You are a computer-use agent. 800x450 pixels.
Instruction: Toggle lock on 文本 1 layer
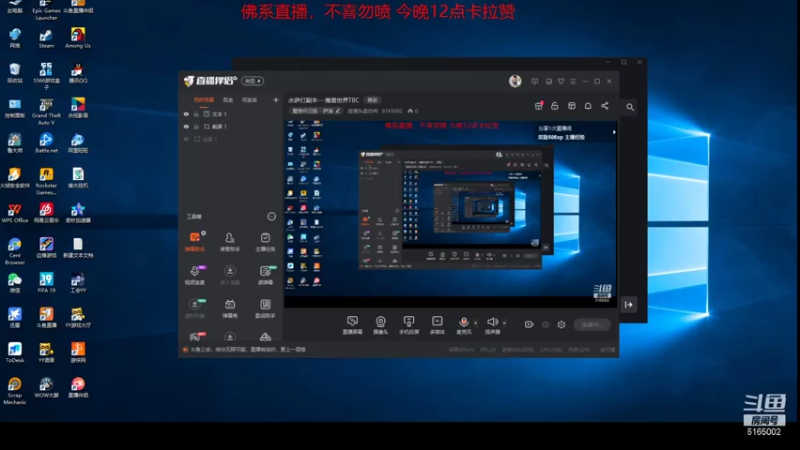click(x=196, y=114)
